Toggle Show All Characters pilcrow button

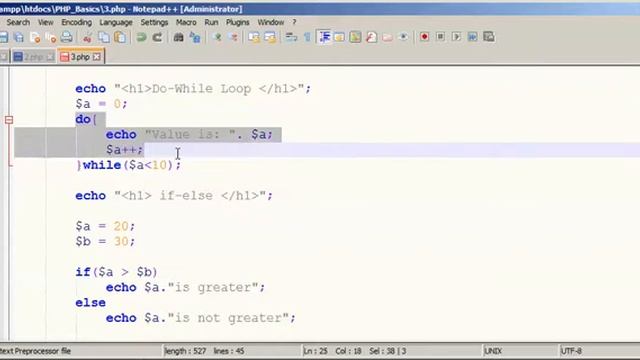tap(307, 38)
